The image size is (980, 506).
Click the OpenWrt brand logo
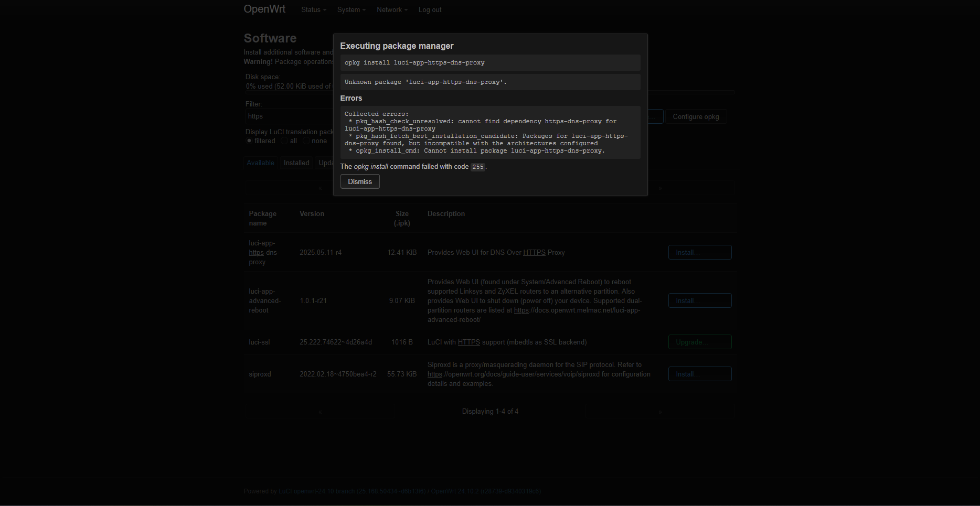[264, 9]
